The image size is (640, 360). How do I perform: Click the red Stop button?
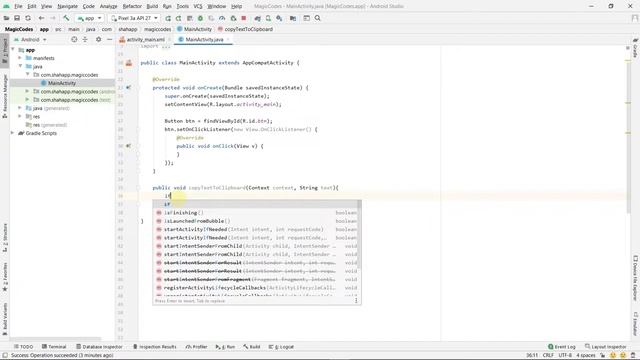pos(244,18)
